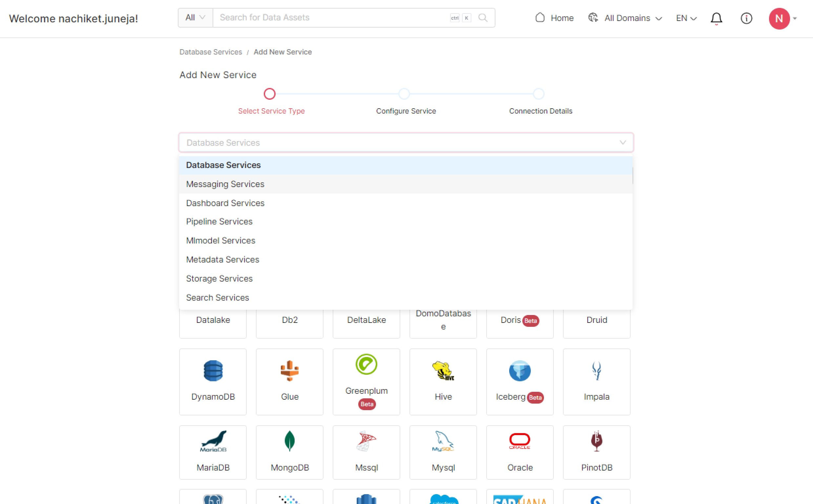This screenshot has width=813, height=504.
Task: Expand the user profile caret
Action: pyautogui.click(x=795, y=18)
